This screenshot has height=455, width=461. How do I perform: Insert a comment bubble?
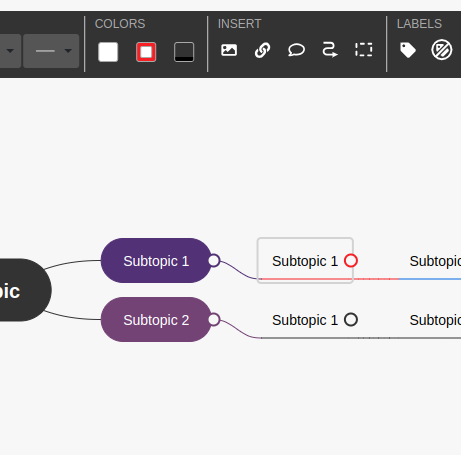tap(296, 50)
